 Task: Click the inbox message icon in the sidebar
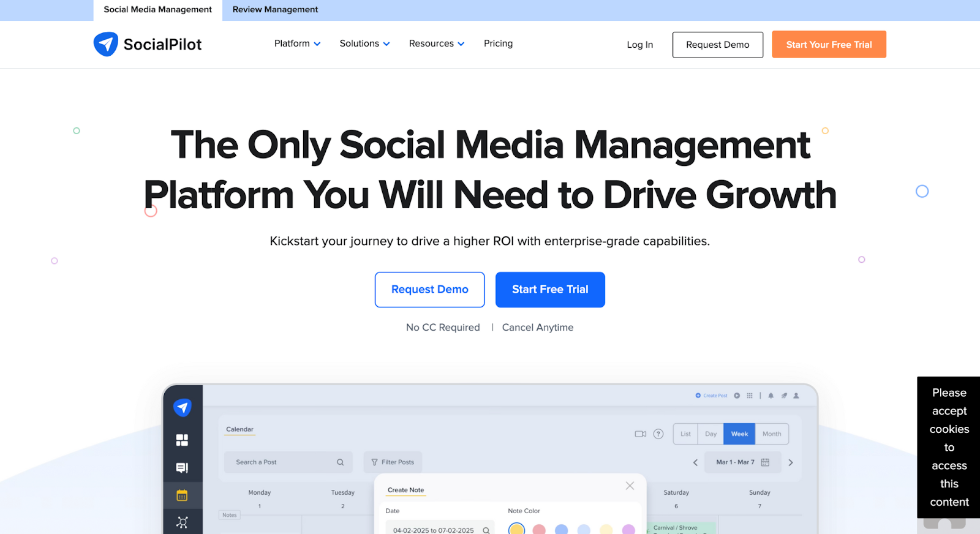(182, 468)
